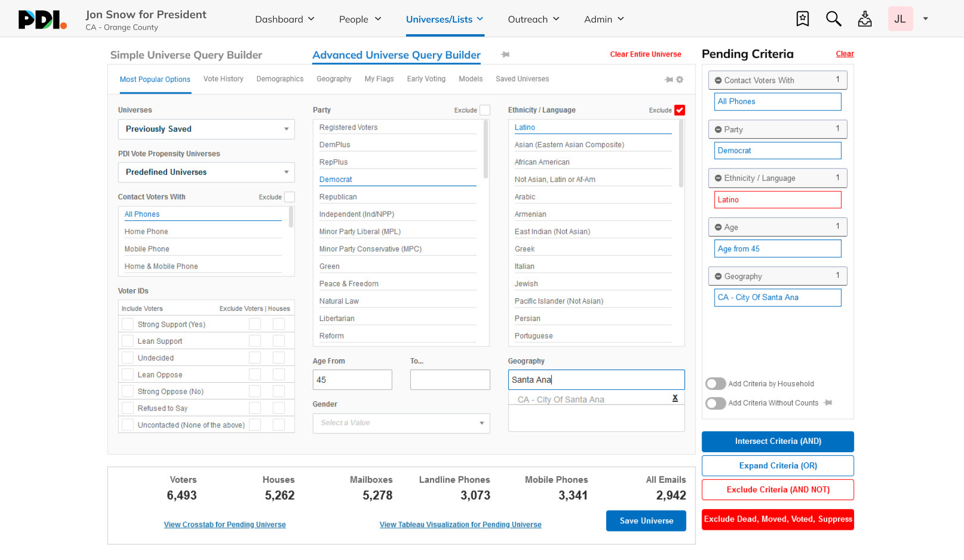
Task: Switch to the Models tab
Action: [471, 79]
